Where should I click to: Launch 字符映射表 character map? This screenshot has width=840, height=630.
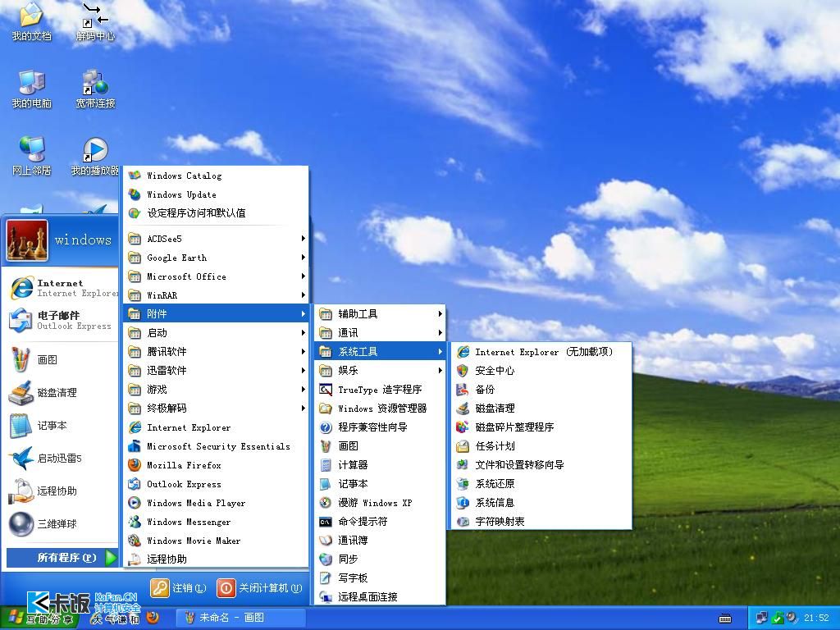[541, 521]
